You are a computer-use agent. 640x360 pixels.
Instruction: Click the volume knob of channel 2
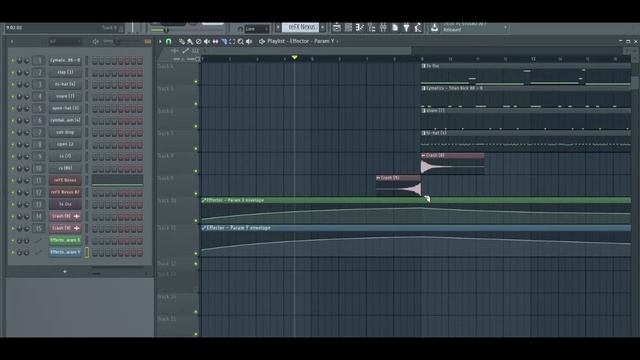(27, 73)
